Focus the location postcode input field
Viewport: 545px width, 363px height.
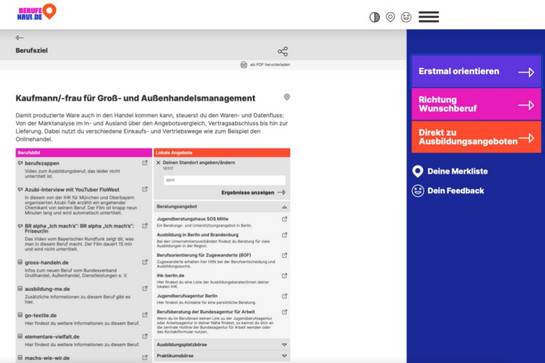tap(225, 180)
